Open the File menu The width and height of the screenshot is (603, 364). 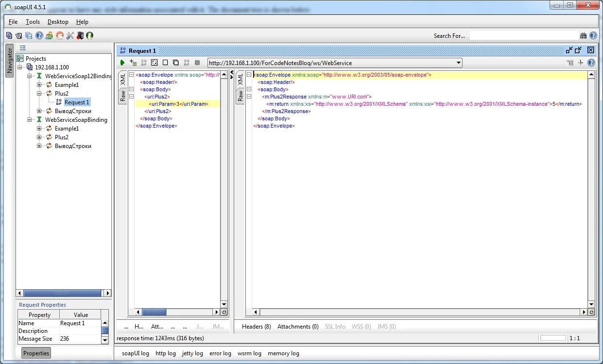(13, 22)
